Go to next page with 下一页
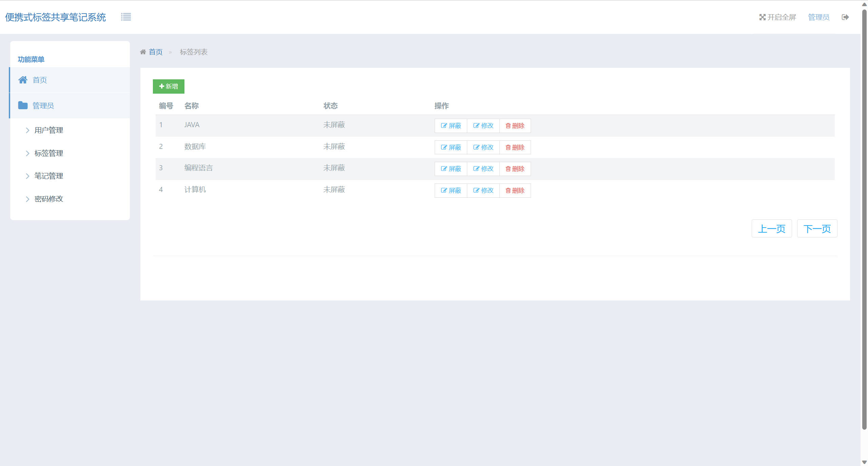 (x=817, y=229)
